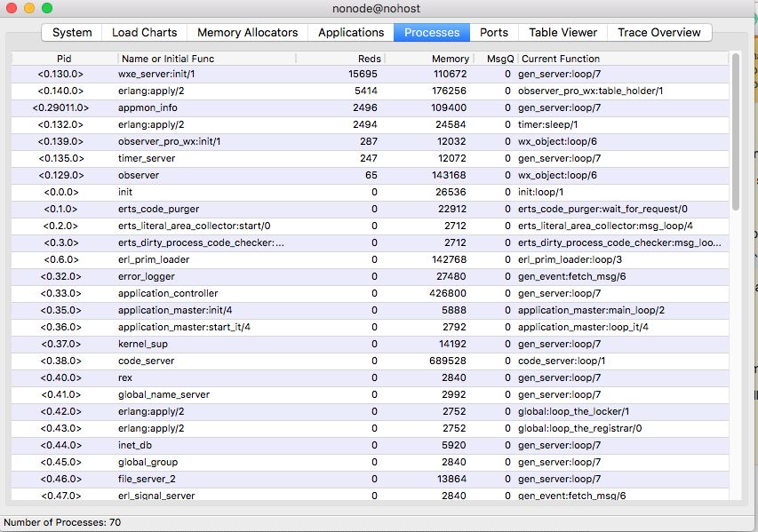
Task: Click the timer:sleep/1 current function
Action: point(547,124)
